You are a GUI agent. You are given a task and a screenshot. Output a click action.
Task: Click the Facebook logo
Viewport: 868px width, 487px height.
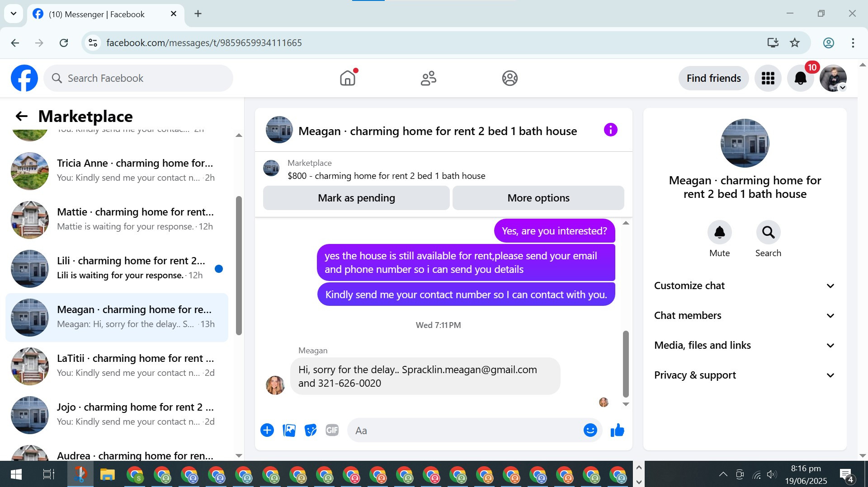point(24,78)
